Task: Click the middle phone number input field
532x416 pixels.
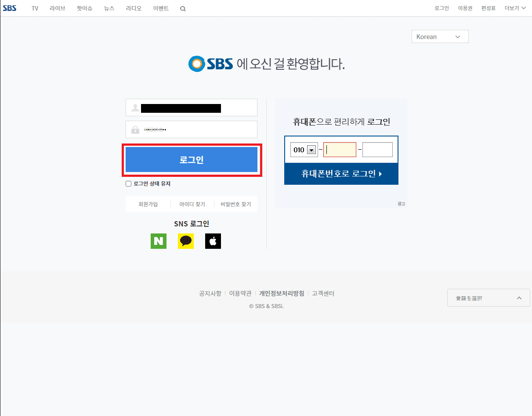Action: 340,150
